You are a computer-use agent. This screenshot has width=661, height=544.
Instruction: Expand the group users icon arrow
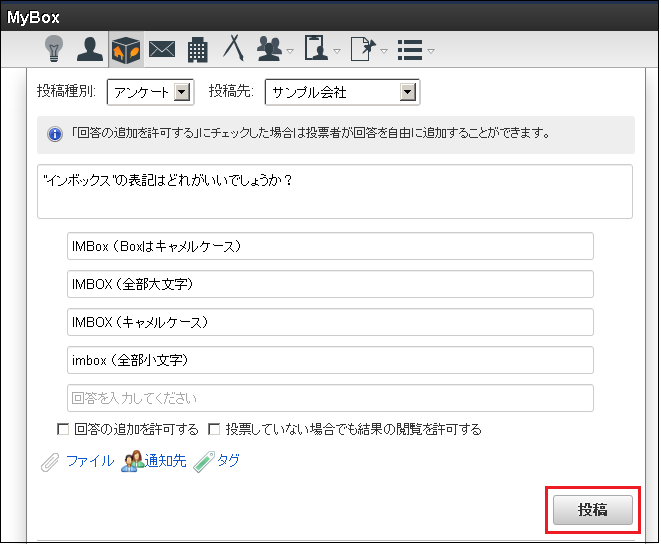(290, 51)
